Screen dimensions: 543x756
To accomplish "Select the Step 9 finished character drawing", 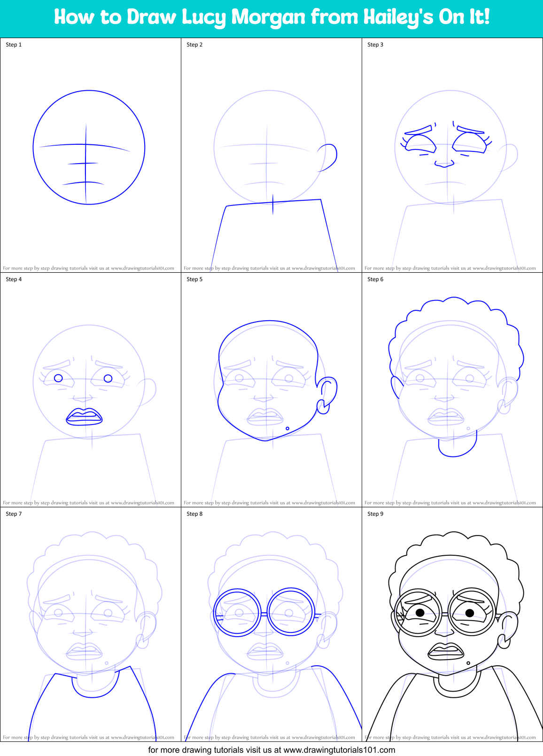I will 453,636.
